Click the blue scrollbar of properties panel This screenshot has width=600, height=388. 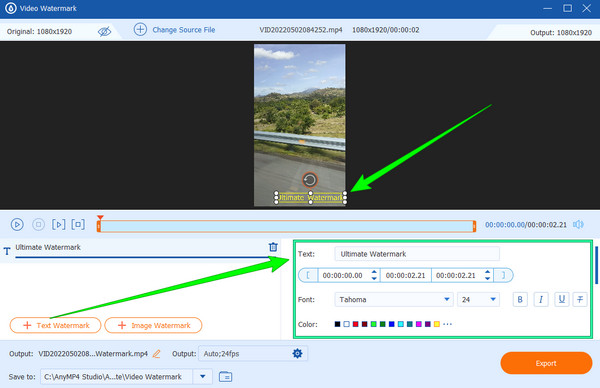coord(596,265)
